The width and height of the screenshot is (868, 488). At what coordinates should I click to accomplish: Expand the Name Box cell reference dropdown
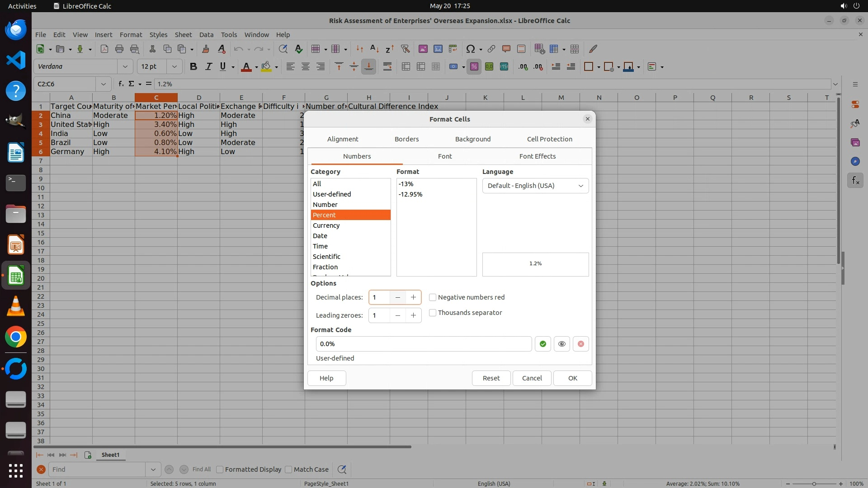click(x=104, y=84)
